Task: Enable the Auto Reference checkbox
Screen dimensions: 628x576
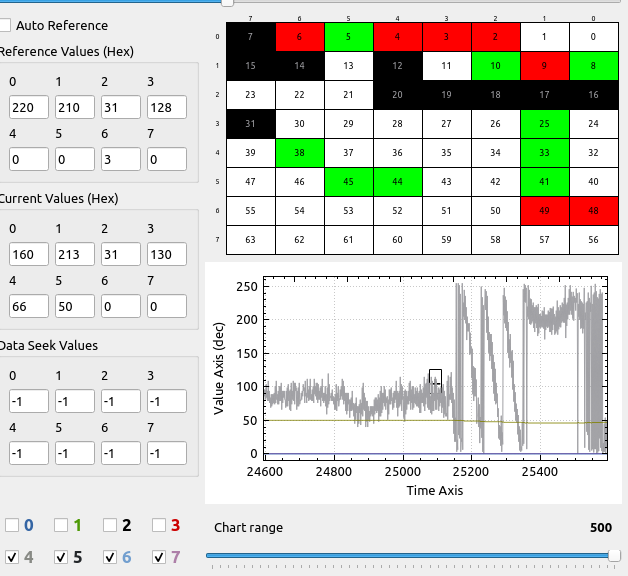Action: coord(7,25)
